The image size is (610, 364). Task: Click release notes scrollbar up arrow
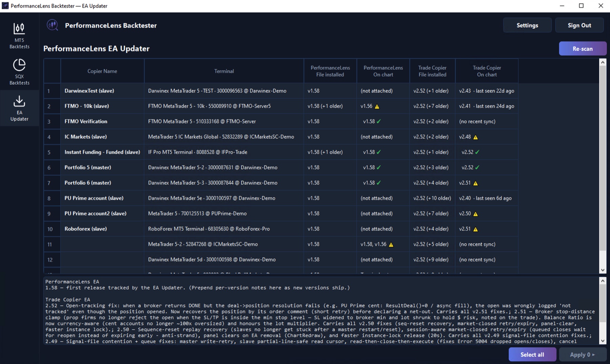click(603, 281)
